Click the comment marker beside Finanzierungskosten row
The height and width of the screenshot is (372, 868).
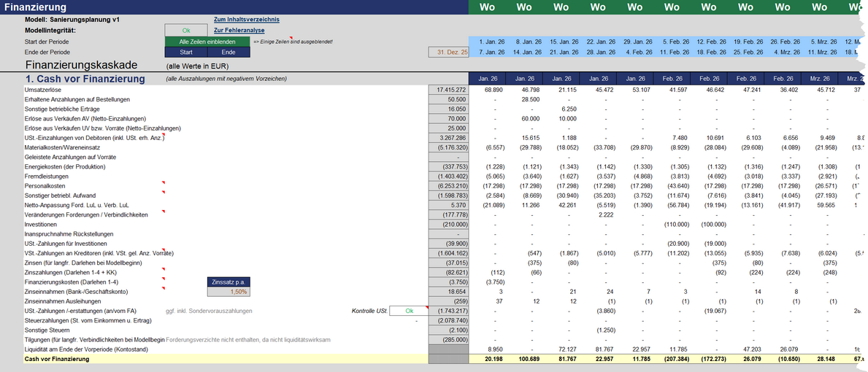pos(164,279)
